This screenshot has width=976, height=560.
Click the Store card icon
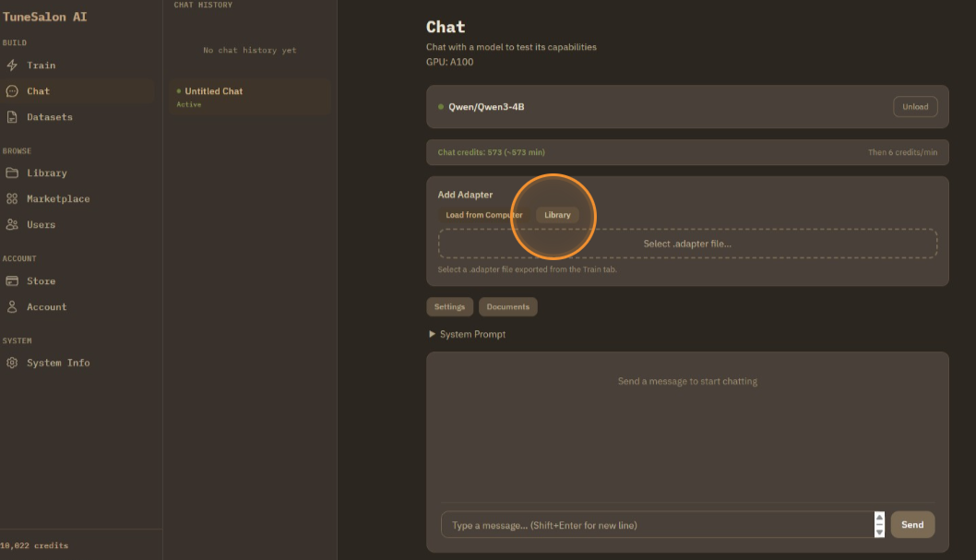12,281
